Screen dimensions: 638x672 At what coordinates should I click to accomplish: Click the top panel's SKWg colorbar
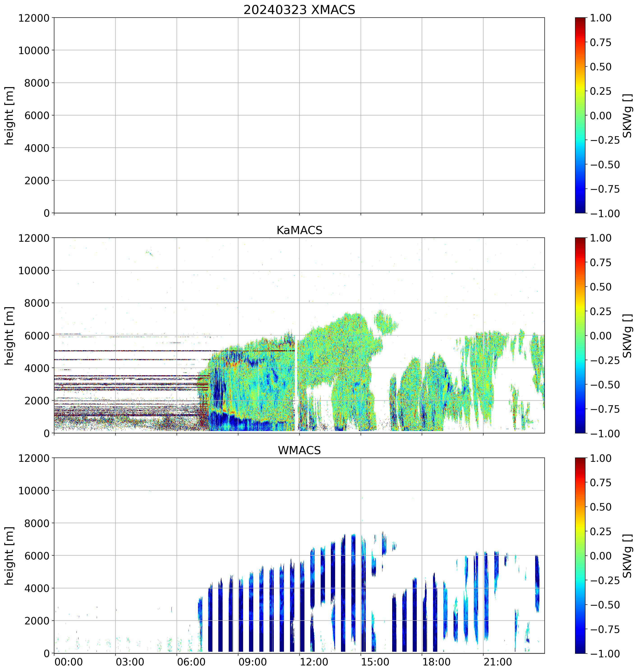tap(580, 115)
